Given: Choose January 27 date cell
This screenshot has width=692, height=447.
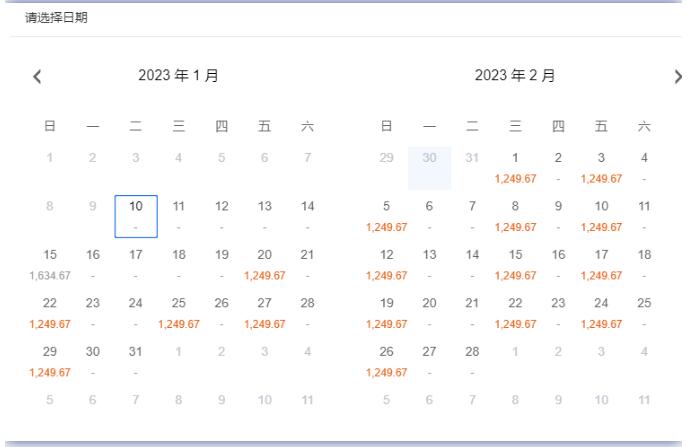Looking at the screenshot, I should 265,313.
